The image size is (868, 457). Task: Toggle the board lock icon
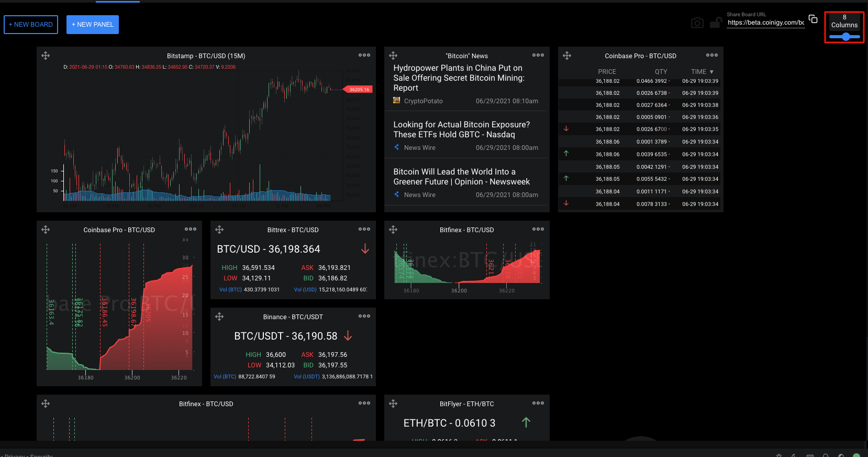(716, 23)
